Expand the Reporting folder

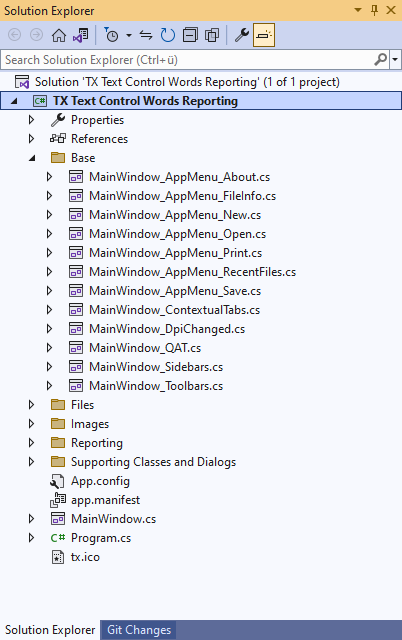tap(31, 442)
